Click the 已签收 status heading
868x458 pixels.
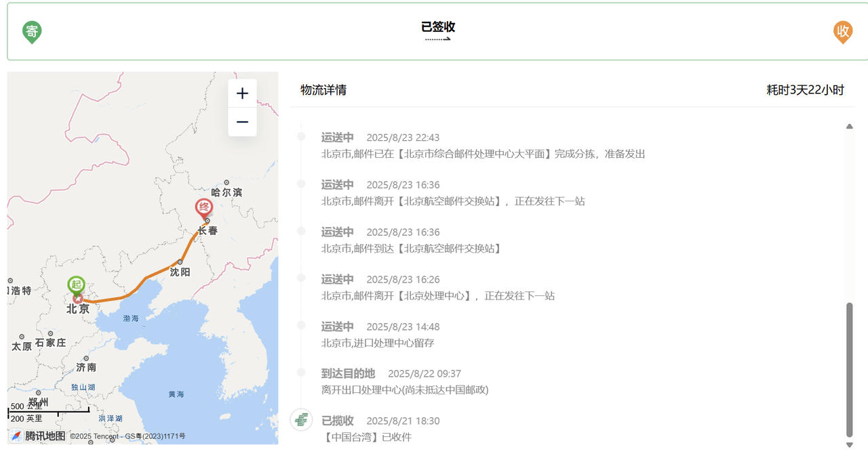pyautogui.click(x=438, y=27)
